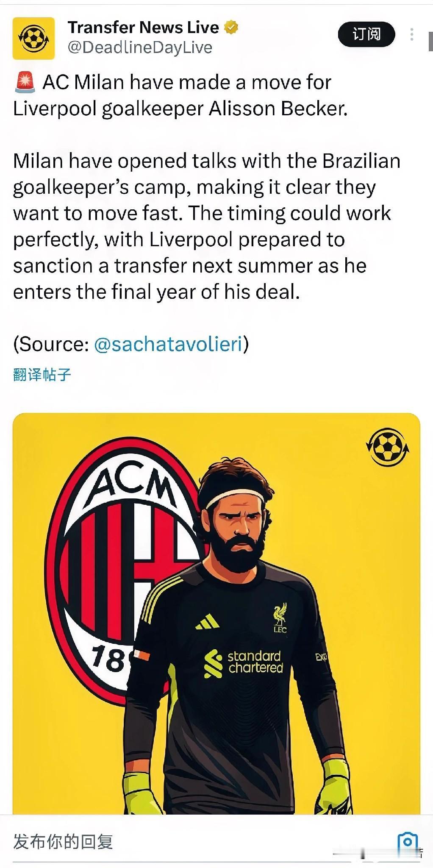Open the three-dot more options menu
Screen dimensions: 433x868
(x=411, y=34)
